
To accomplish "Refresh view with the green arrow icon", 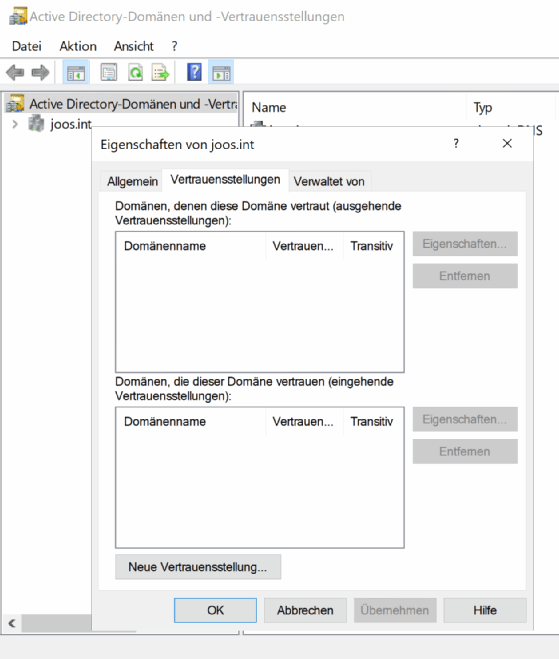I will tap(135, 73).
